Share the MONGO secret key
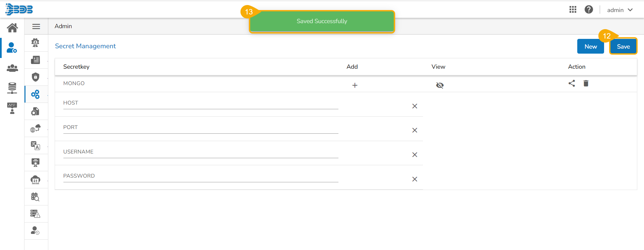Viewport: 644px width, 250px height. click(x=572, y=83)
